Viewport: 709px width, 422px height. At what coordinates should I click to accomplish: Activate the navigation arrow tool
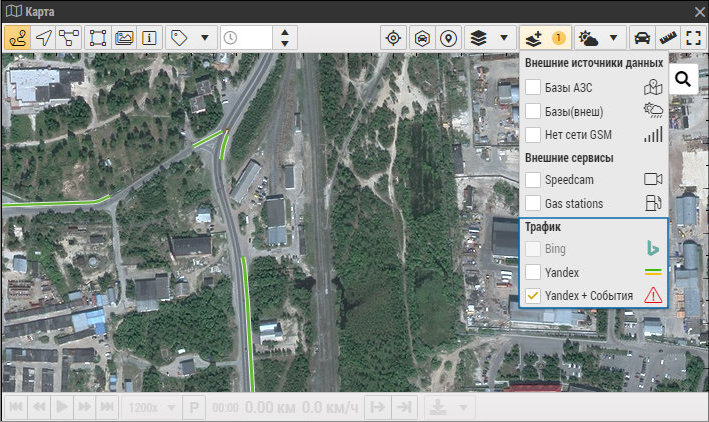point(43,38)
